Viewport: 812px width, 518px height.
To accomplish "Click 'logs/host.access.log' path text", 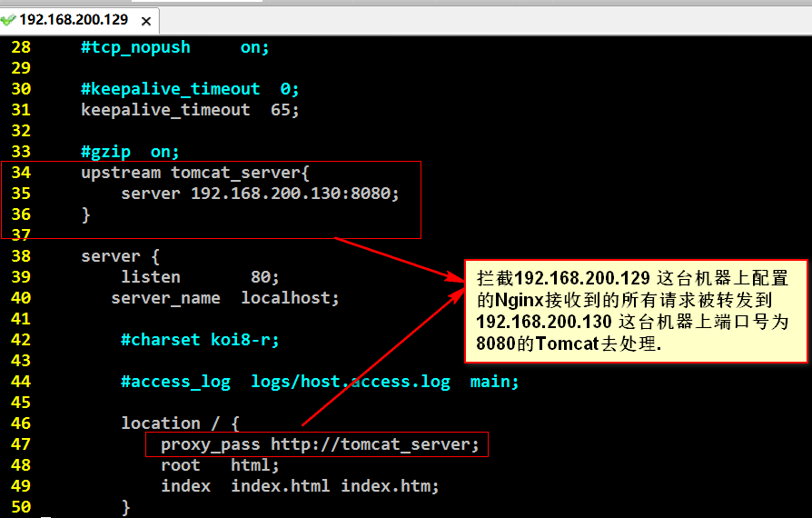I will pyautogui.click(x=351, y=383).
